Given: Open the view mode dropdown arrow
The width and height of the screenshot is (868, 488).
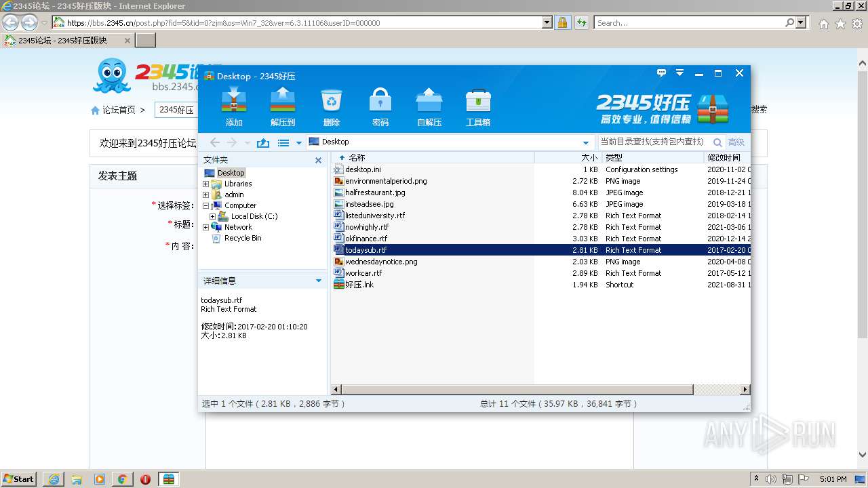Looking at the screenshot, I should (298, 143).
